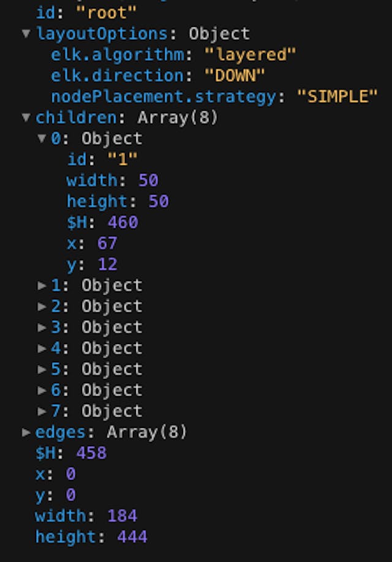This screenshot has width=392, height=562.
Task: Select the elk.algorithm "layered" value
Action: tap(250, 55)
